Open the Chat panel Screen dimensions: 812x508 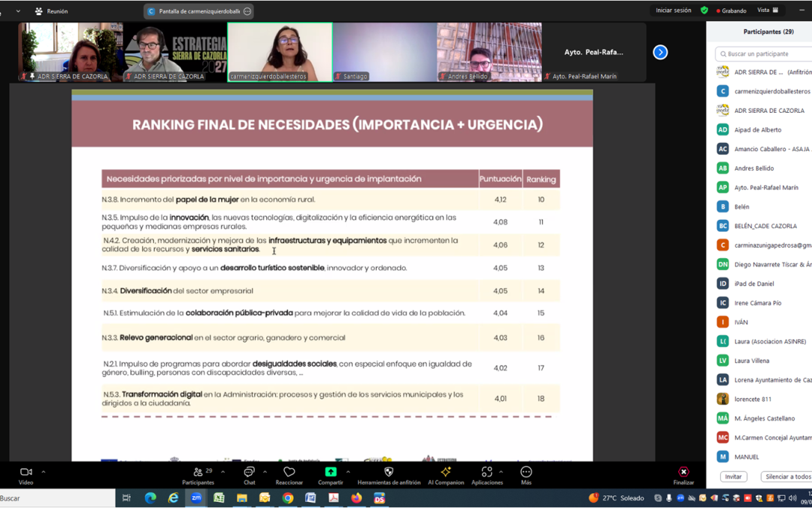click(249, 472)
